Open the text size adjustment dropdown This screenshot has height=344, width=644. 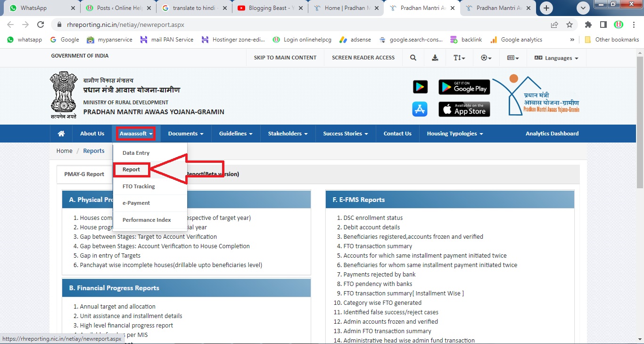tap(459, 58)
